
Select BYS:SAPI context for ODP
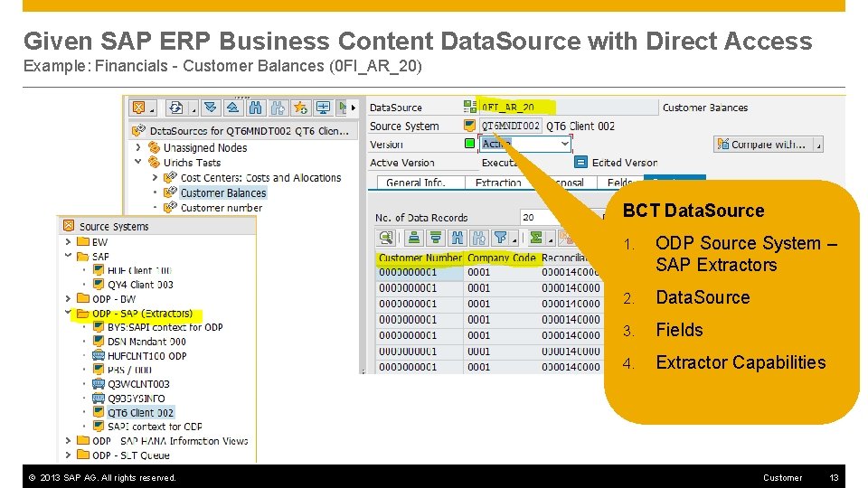click(x=165, y=327)
